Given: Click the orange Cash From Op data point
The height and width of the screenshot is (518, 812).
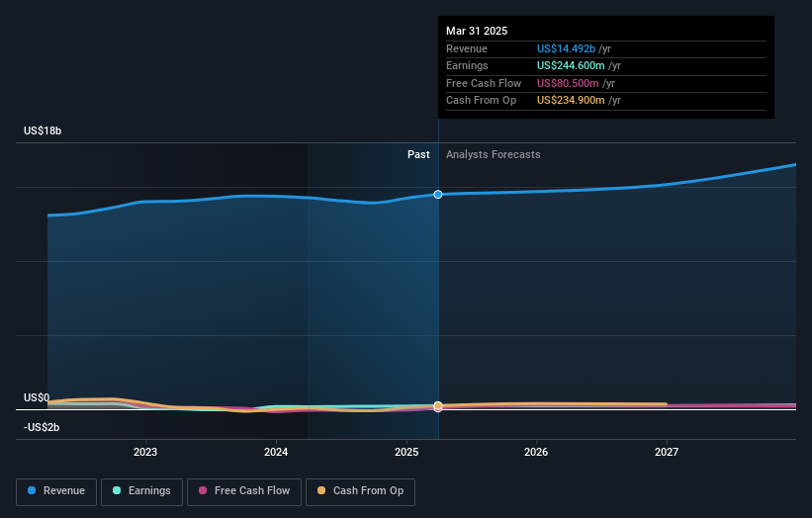Looking at the screenshot, I should (x=438, y=405).
